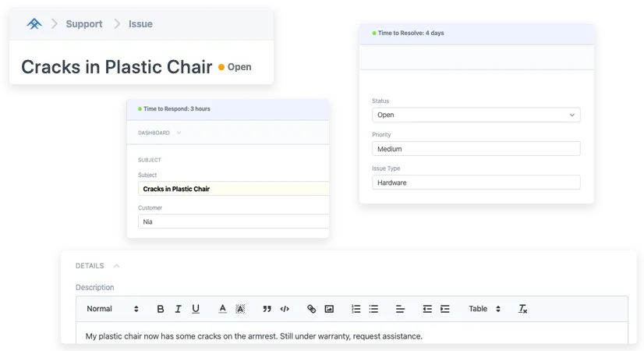The width and height of the screenshot is (644, 351).
Task: Click the Subject field with Cracks in Plastic Chair
Action: pos(232,189)
